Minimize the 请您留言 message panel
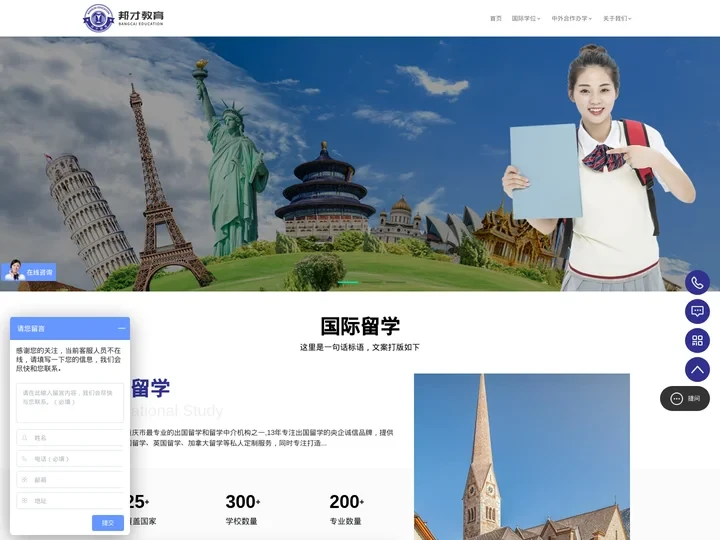 click(121, 328)
